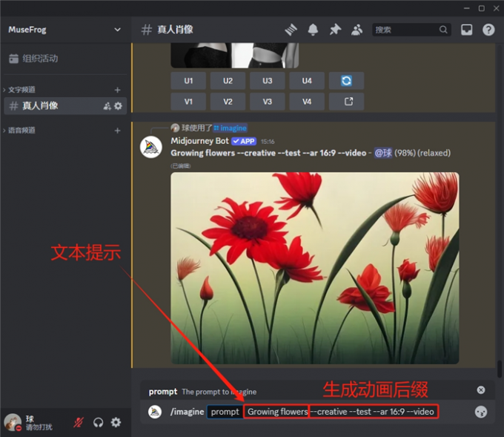Minimize the Discord window
Screen dimensions: 504x437
467,8
